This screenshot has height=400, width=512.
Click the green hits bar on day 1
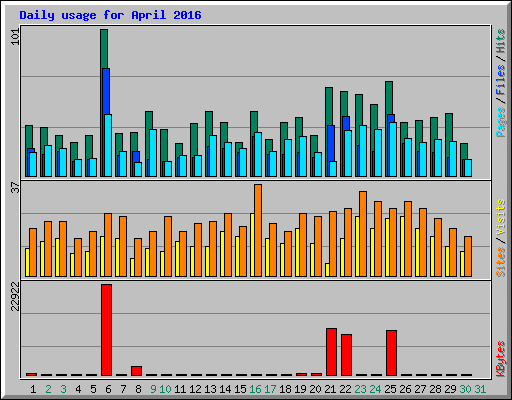tap(29, 137)
